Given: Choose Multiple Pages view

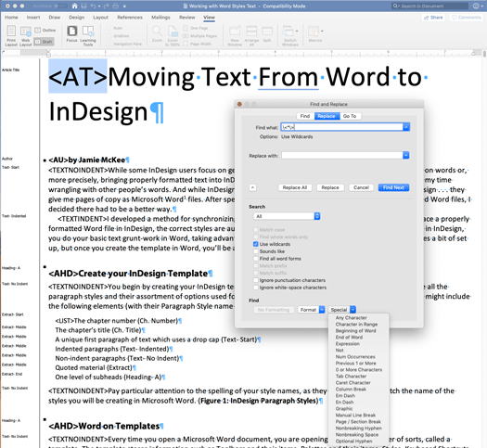Looking at the screenshot, I should click(x=199, y=36).
